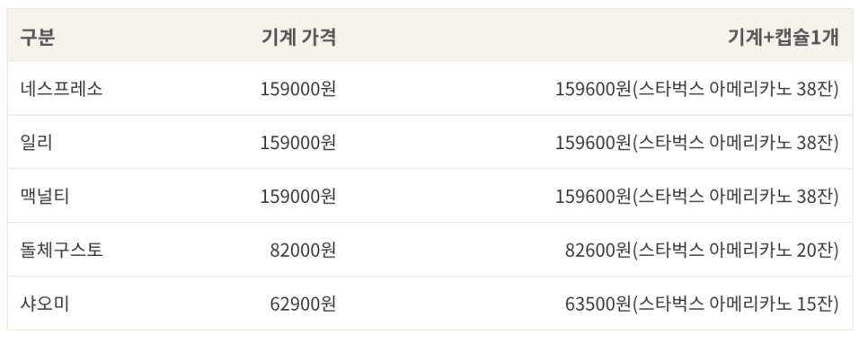The image size is (868, 344).
Task: Select the 샤오미 row label
Action: point(45,304)
